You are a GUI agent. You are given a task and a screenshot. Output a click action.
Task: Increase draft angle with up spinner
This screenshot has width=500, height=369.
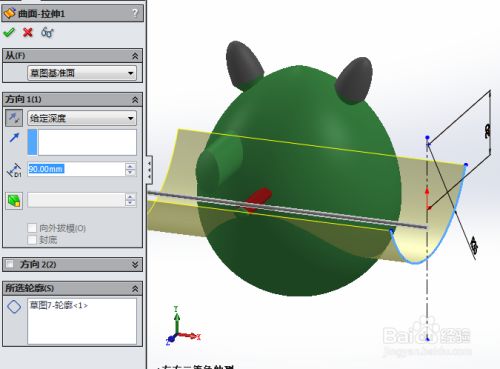(130, 197)
